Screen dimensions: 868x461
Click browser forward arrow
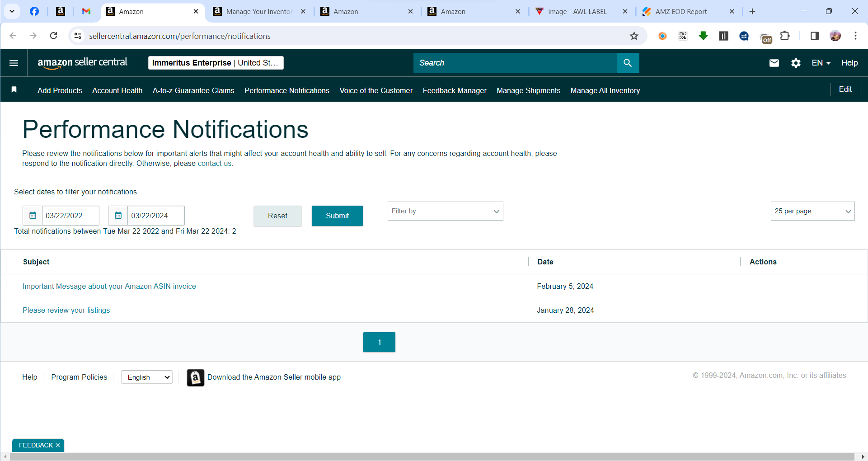tap(33, 36)
